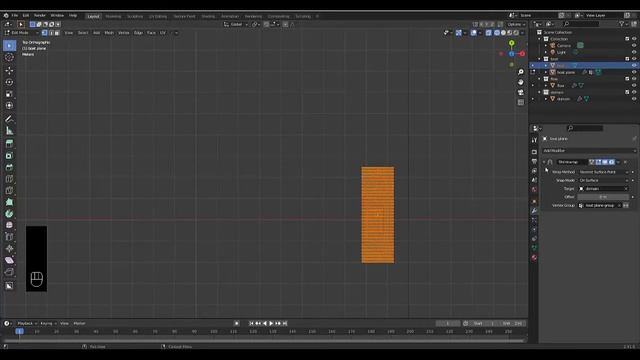Enable vertex select mode
Image resolution: width=640 pixels, height=360 pixels.
(x=44, y=33)
